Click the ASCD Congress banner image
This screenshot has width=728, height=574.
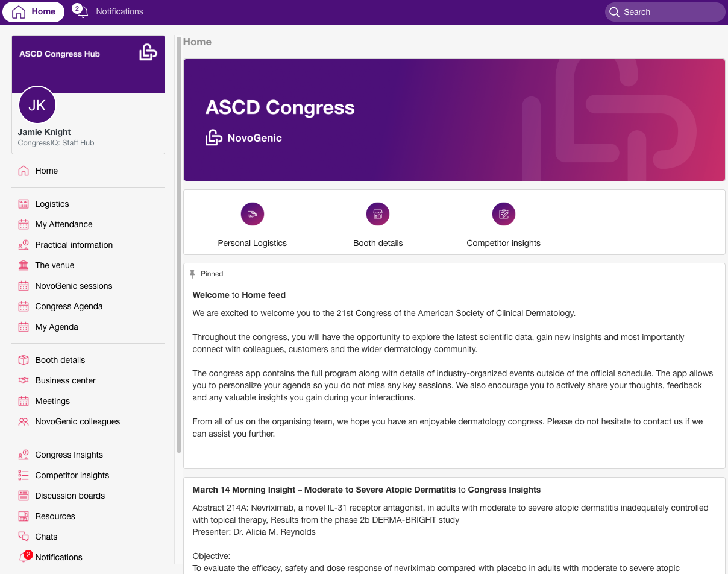[454, 120]
